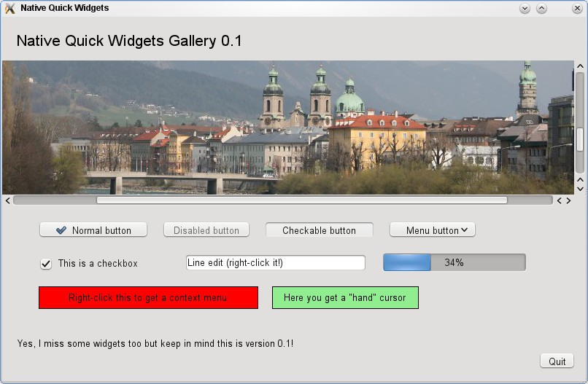Click the X application icon in the title bar

9,8
